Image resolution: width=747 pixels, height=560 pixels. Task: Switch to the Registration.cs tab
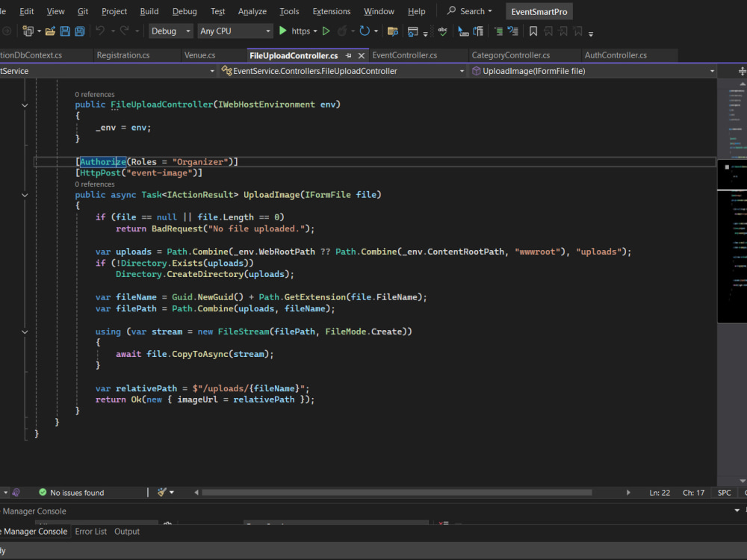[123, 55]
